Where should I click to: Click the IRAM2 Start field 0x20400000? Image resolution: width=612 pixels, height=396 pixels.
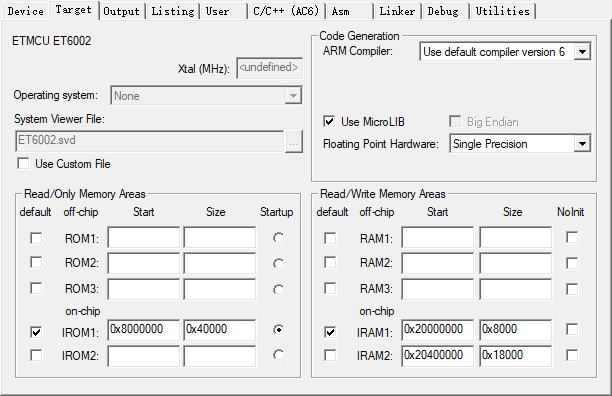tap(438, 356)
